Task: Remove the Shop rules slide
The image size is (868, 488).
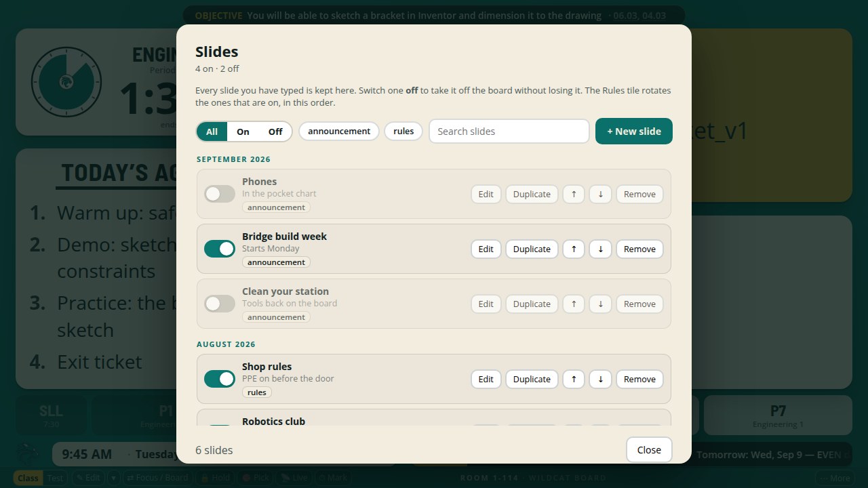Action: click(639, 379)
